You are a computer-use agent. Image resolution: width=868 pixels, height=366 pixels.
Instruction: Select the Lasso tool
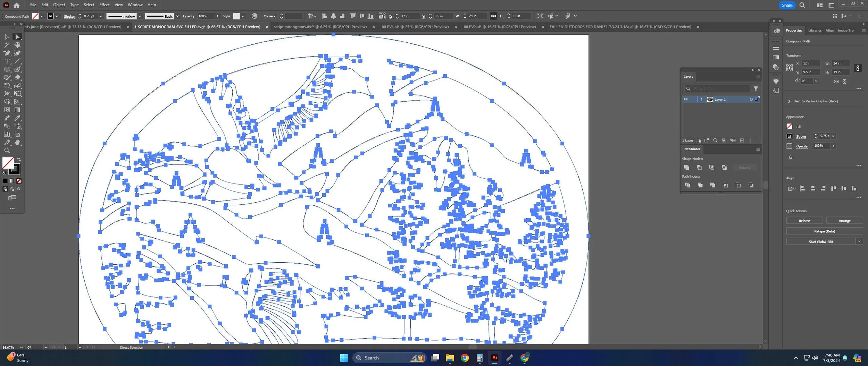[x=17, y=45]
